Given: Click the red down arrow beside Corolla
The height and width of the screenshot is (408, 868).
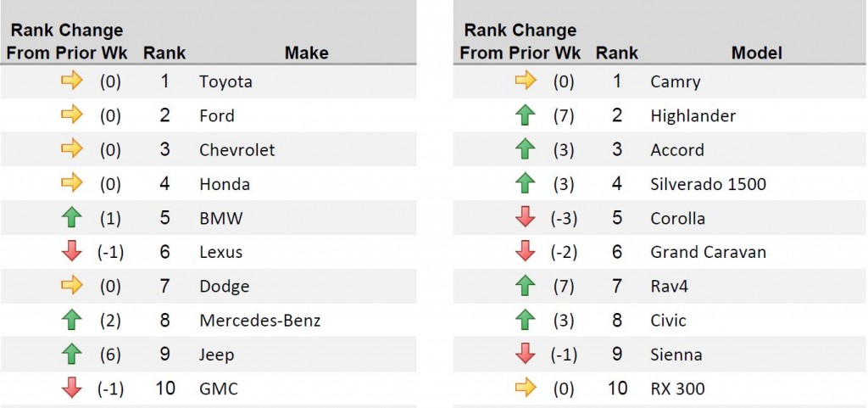Looking at the screenshot, I should (x=525, y=217).
